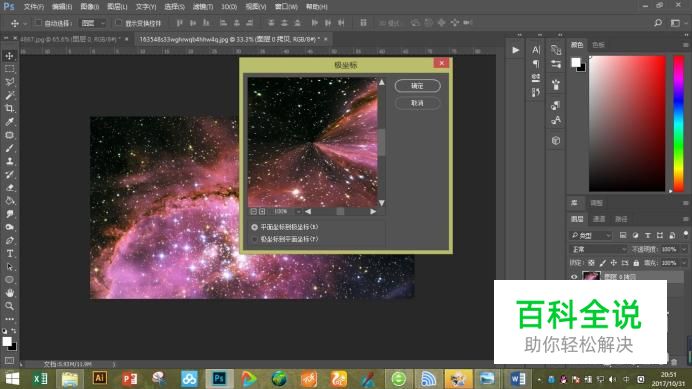Image resolution: width=692 pixels, height=389 pixels.
Task: Open the blending mode dropdown
Action: pos(598,249)
